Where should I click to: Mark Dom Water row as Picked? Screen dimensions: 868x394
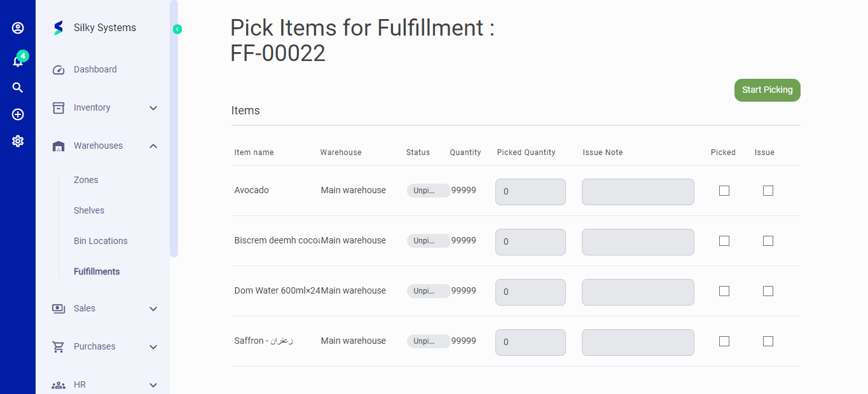724,291
